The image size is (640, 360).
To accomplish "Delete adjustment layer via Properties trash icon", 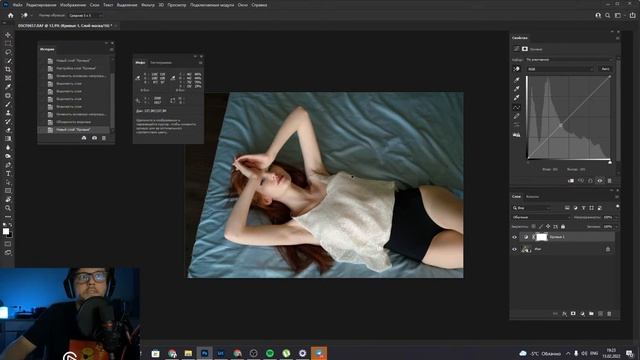I will [609, 180].
